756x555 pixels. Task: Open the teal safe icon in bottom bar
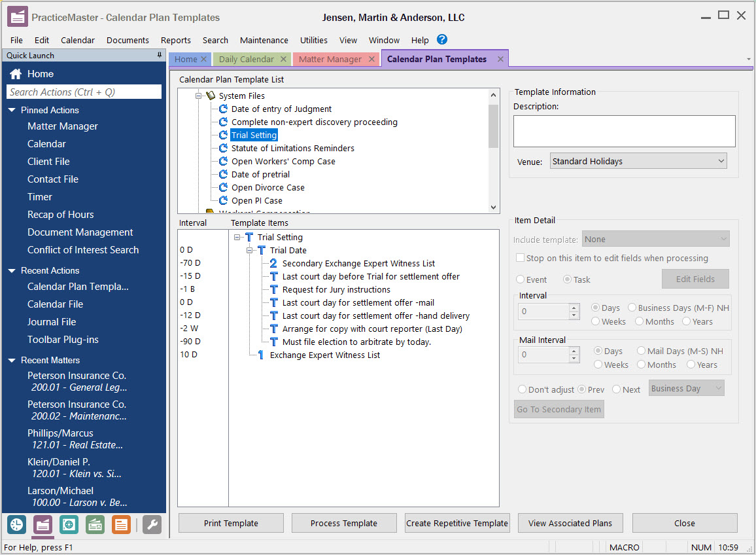(69, 525)
